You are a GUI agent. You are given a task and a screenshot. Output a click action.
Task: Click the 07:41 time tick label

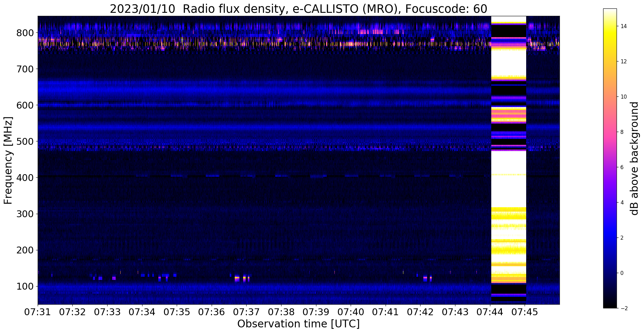(386, 312)
